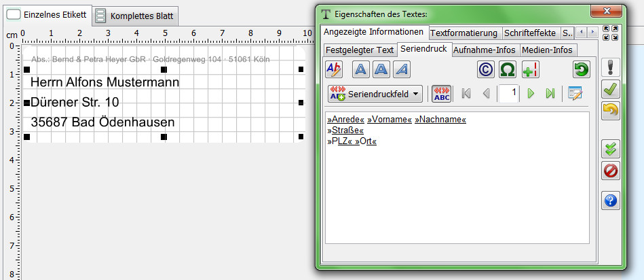The width and height of the screenshot is (644, 280).
Task: Select the Medien-Infos sub-tab
Action: (x=547, y=50)
